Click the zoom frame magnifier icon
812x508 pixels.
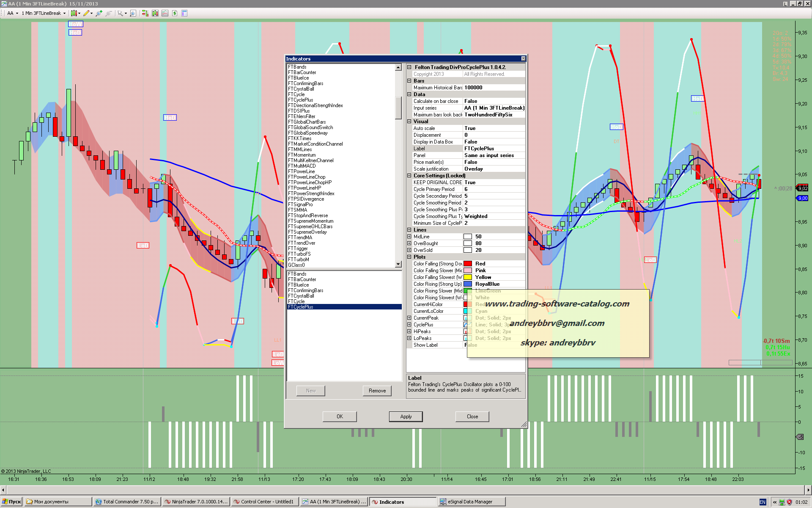133,13
